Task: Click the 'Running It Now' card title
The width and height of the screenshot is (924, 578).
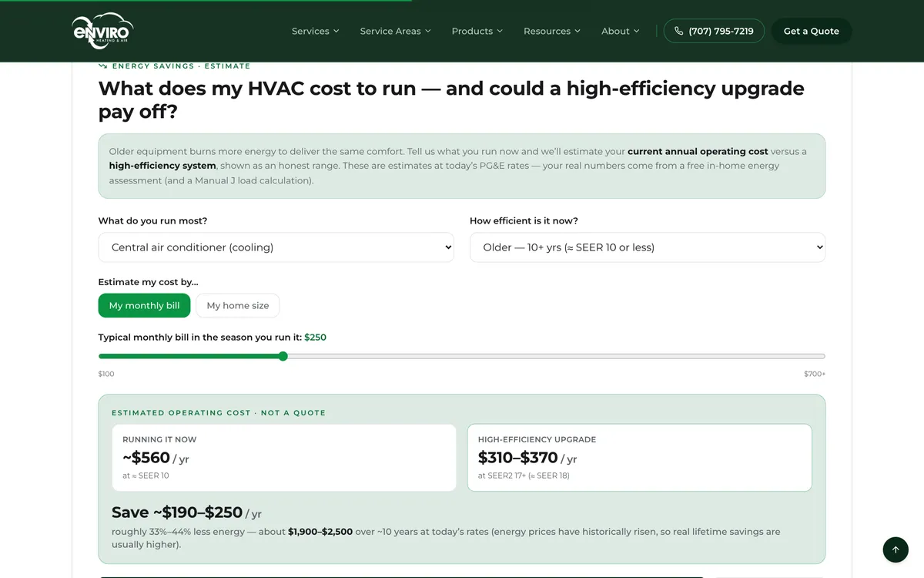Action: tap(159, 439)
